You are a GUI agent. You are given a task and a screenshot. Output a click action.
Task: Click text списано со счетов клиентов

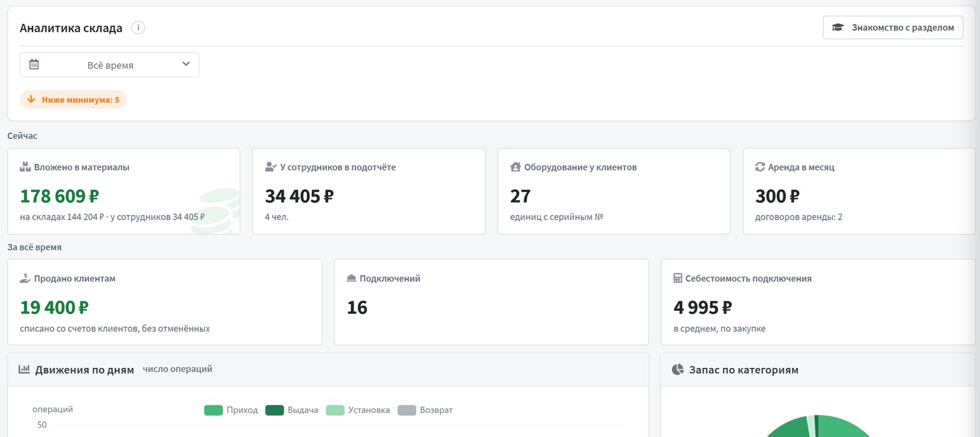click(x=79, y=329)
